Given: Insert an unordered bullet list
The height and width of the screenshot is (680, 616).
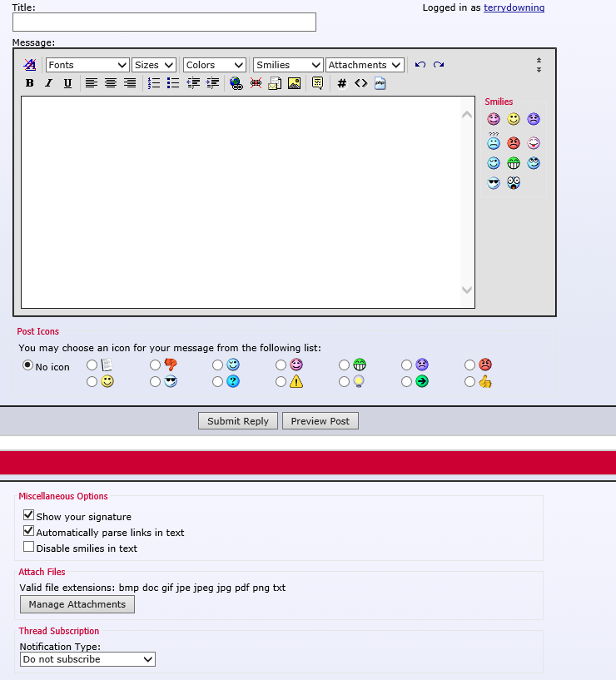Looking at the screenshot, I should 172,83.
